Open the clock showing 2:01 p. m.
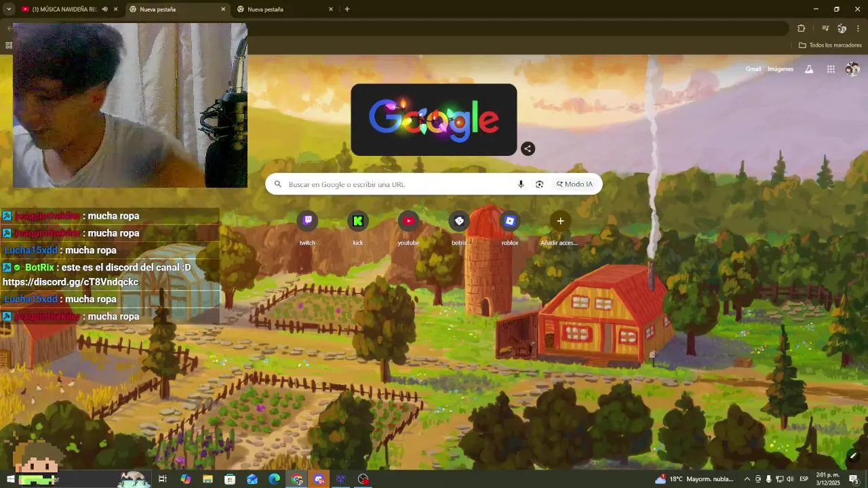 click(828, 479)
